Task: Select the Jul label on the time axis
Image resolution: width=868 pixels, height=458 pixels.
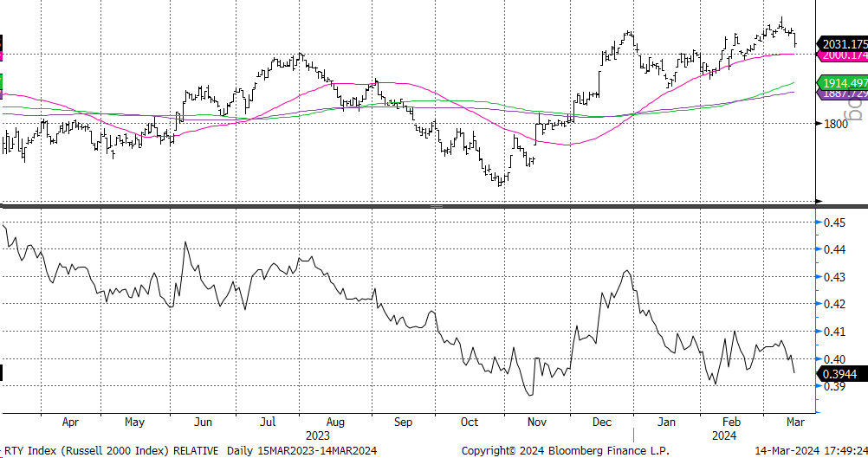Action: 269,422
